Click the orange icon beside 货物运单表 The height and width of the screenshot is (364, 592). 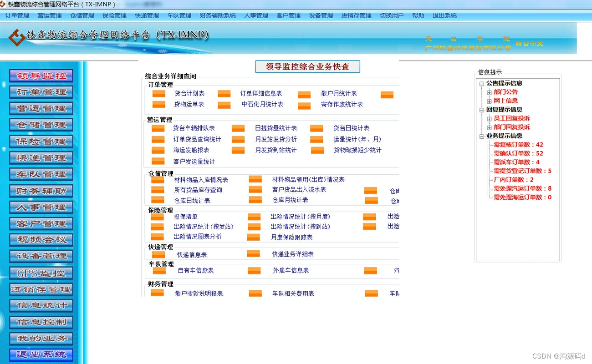(158, 105)
